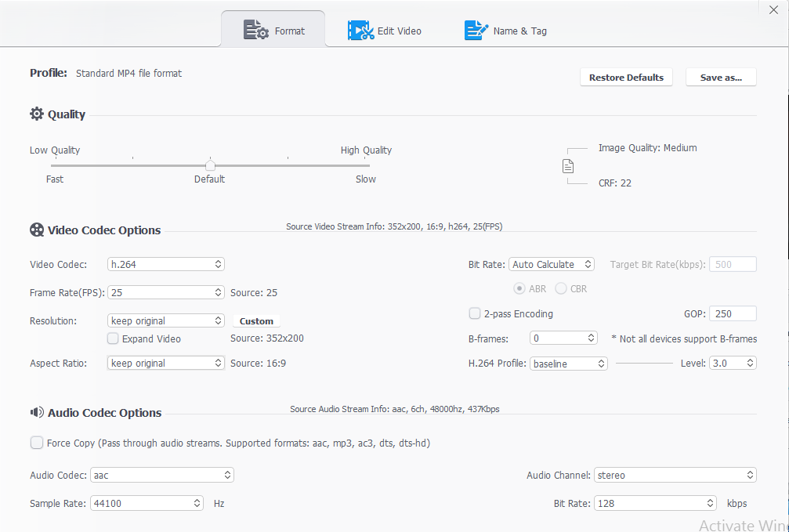Switch to the Edit Video tab
The image size is (789, 532).
click(x=385, y=31)
